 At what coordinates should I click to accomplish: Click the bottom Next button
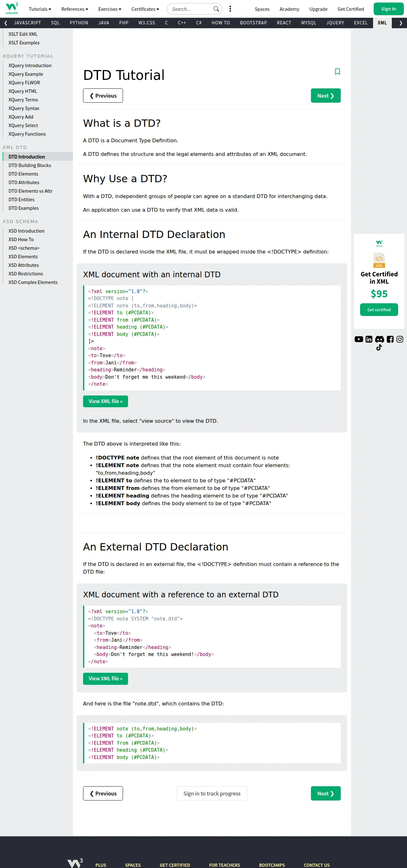[x=326, y=794]
